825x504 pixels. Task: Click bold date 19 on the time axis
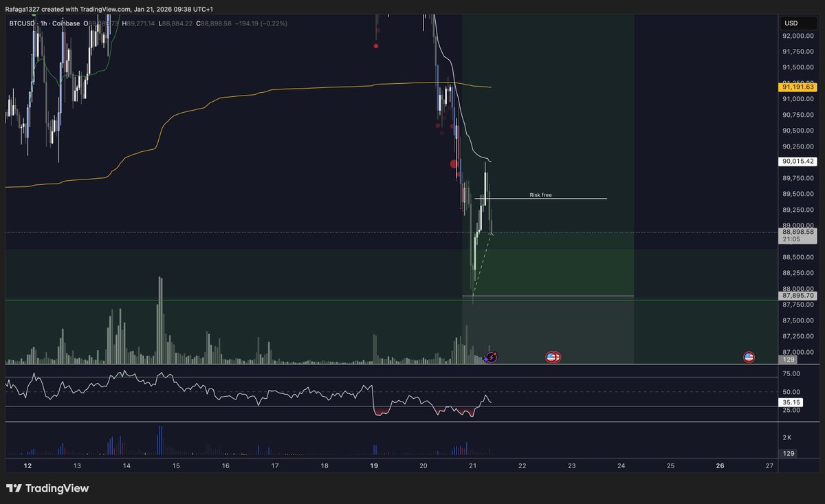[x=374, y=466]
